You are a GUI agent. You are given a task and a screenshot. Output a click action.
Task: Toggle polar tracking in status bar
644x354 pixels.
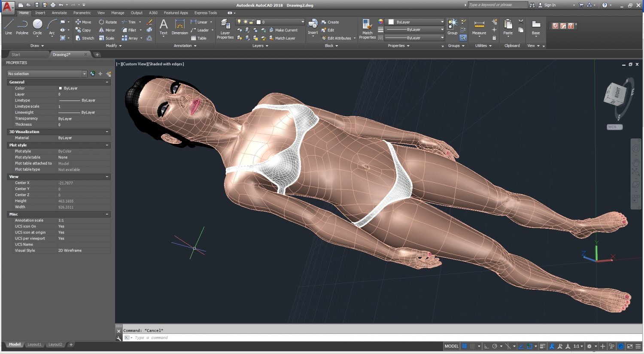click(495, 346)
